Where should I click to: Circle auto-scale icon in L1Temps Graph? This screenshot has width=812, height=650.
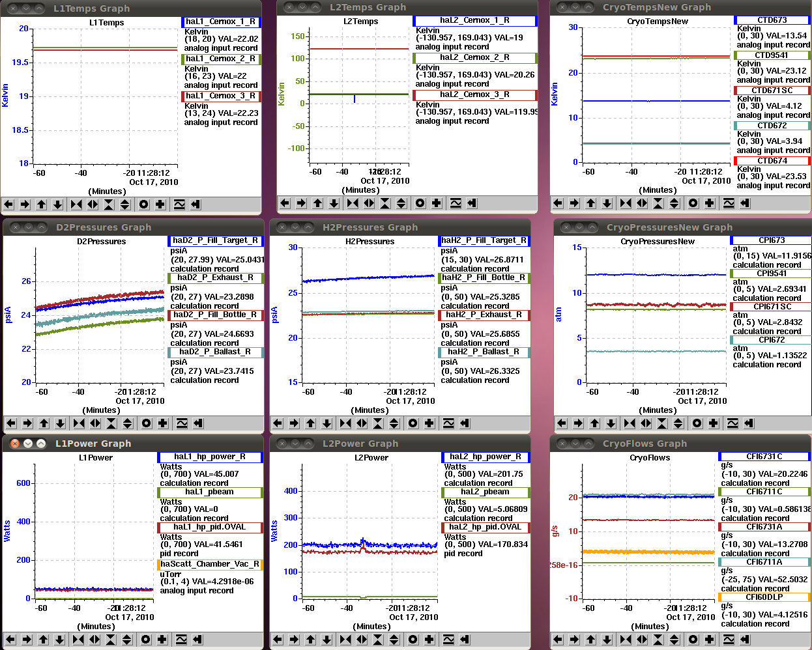coord(144,205)
